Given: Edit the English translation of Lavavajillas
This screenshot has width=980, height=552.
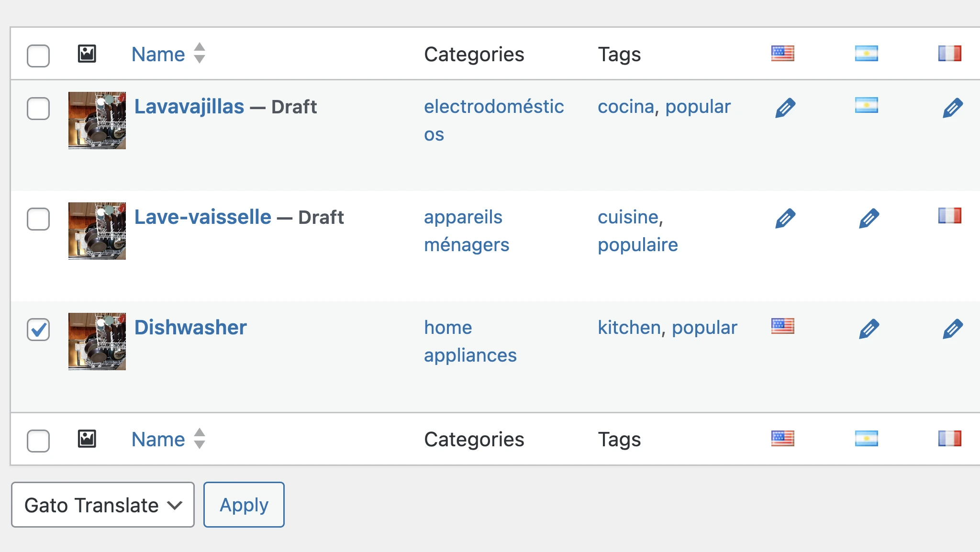Looking at the screenshot, I should click(x=785, y=108).
